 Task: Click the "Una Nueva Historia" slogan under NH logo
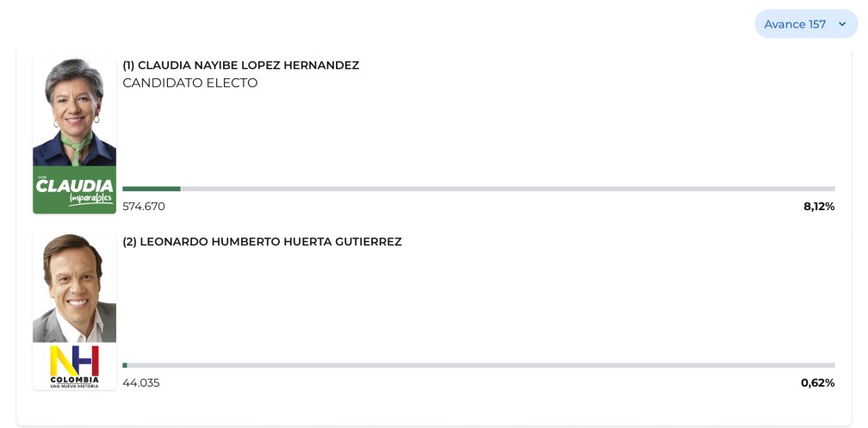tap(74, 386)
